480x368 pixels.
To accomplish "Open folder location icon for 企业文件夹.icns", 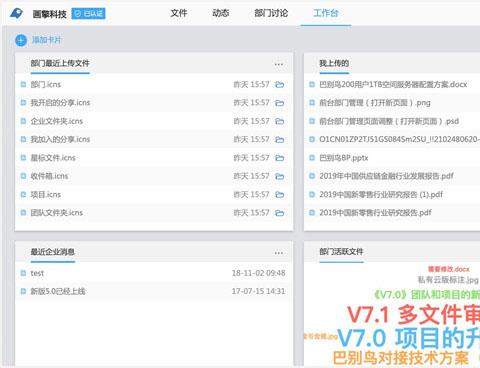I will [279, 121].
